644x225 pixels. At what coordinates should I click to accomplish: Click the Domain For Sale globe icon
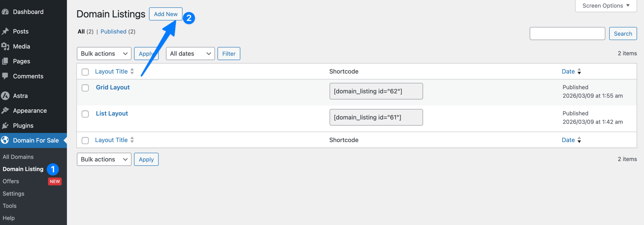point(5,140)
